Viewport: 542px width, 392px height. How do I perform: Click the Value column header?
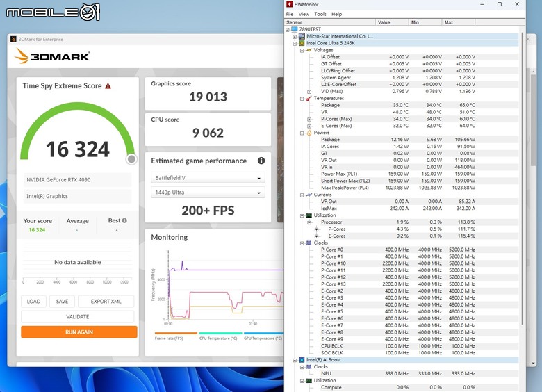(x=392, y=22)
